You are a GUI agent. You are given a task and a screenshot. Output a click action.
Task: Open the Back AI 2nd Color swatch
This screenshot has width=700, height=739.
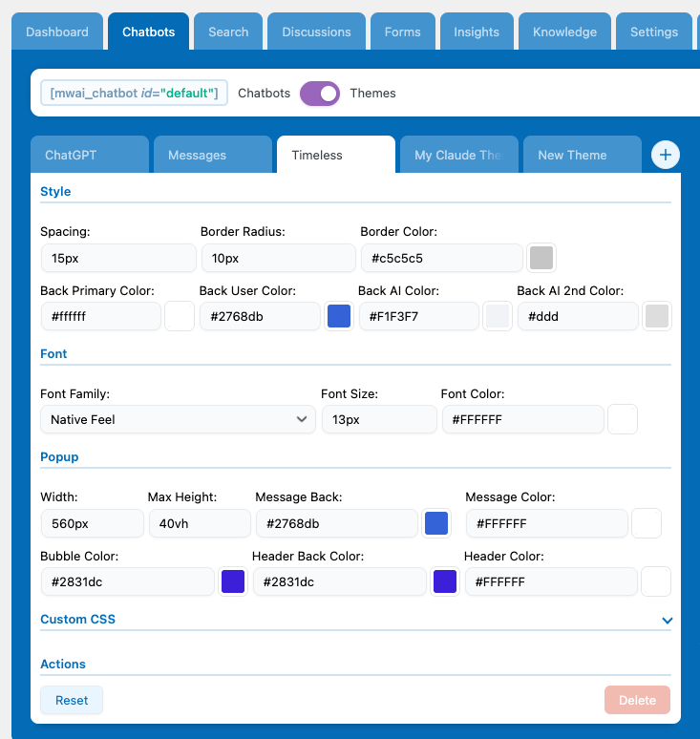pos(657,316)
